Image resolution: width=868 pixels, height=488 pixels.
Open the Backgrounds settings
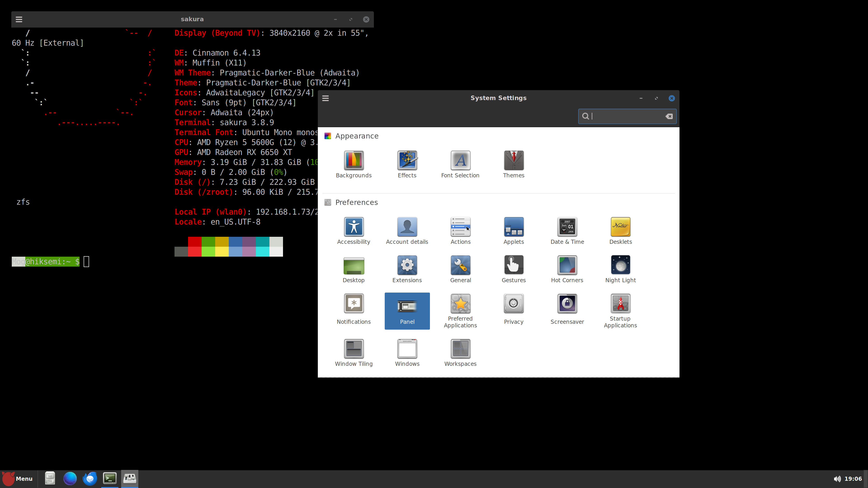coord(354,164)
